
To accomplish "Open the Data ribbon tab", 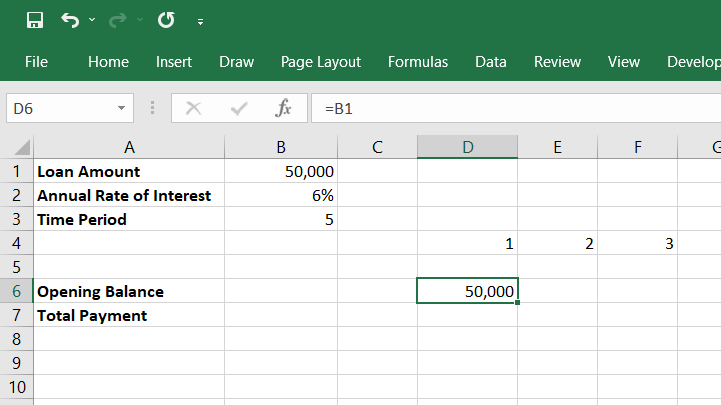I will [x=491, y=62].
